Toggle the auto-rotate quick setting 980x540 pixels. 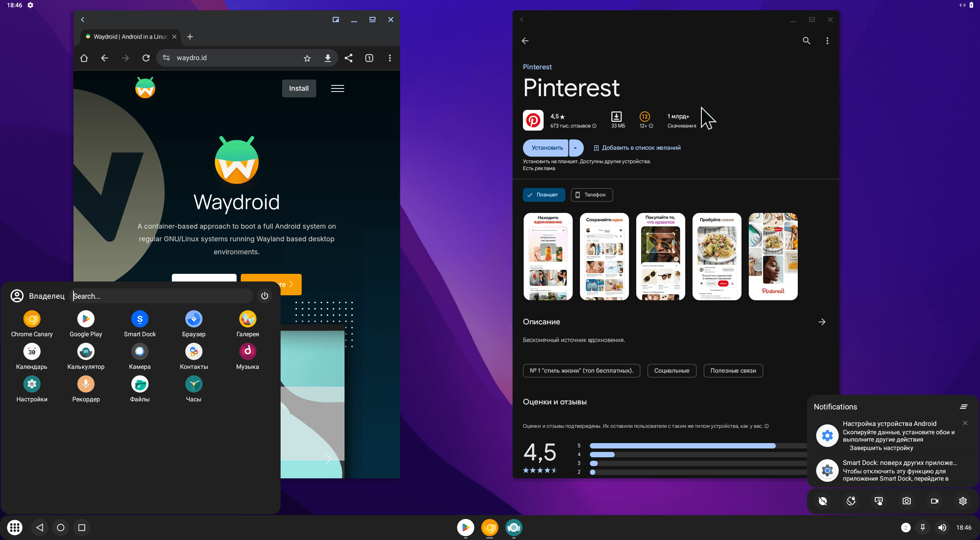click(x=851, y=501)
